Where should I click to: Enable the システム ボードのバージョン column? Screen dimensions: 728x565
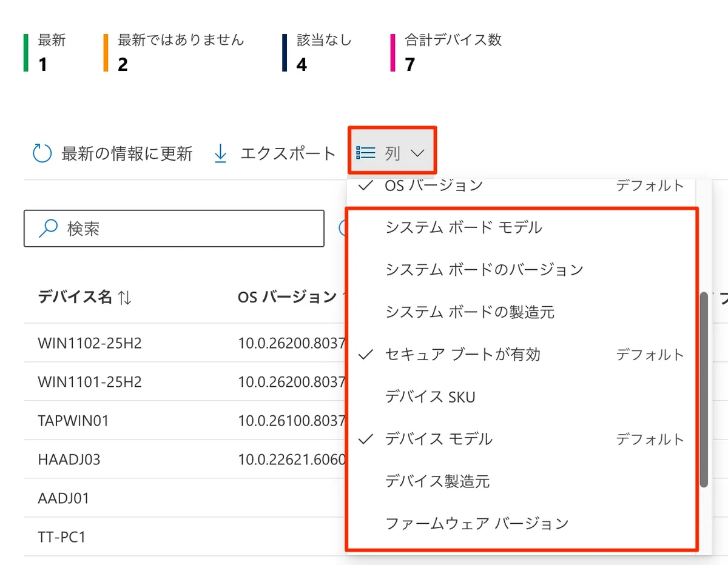click(x=484, y=270)
